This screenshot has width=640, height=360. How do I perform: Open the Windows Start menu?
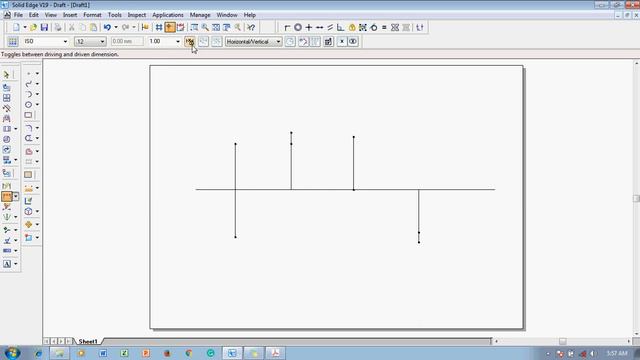click(12, 353)
